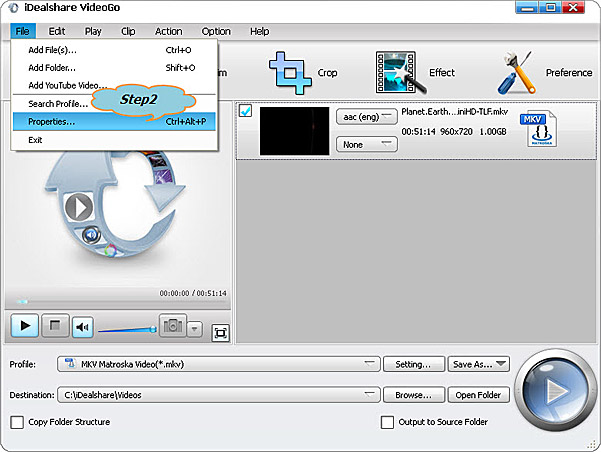
Task: Enable Copy Folder Structure checkbox
Action: (x=17, y=422)
